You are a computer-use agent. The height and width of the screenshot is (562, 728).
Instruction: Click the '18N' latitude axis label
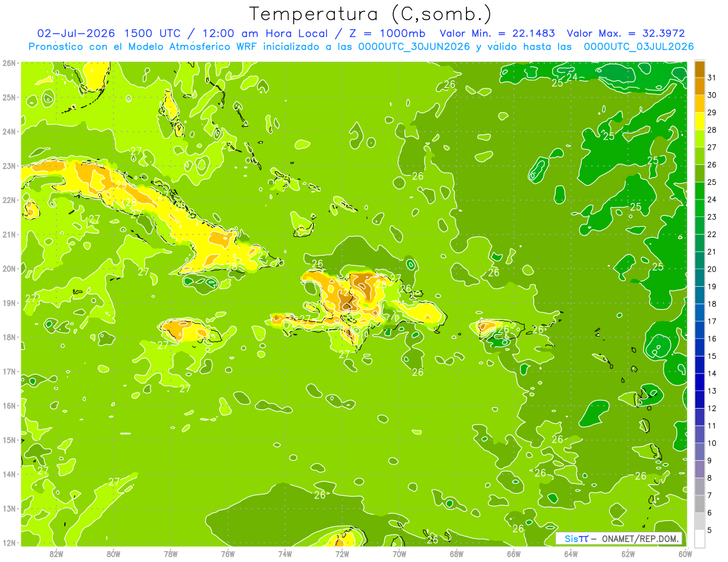coord(9,337)
